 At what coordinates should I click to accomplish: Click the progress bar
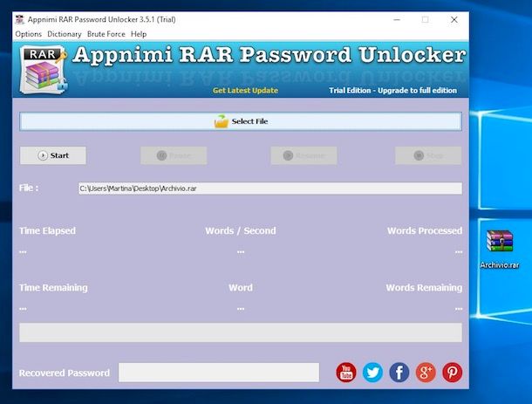(x=241, y=332)
